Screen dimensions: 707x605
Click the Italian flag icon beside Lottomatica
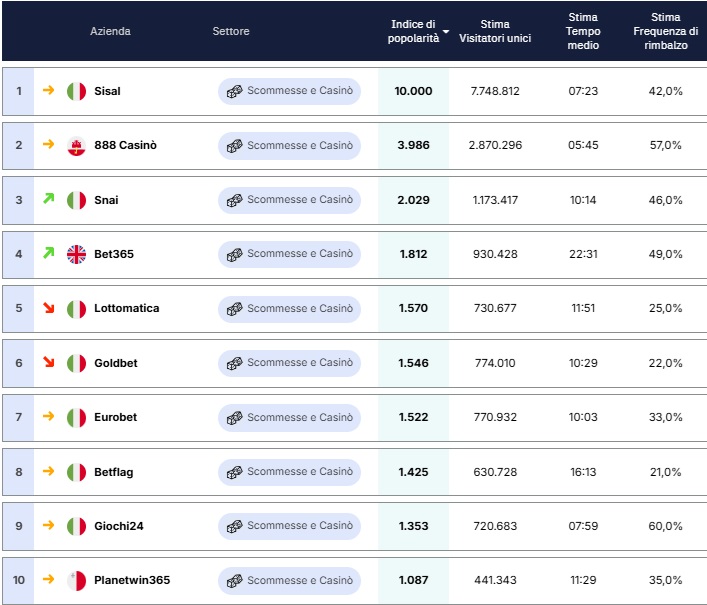click(x=76, y=309)
